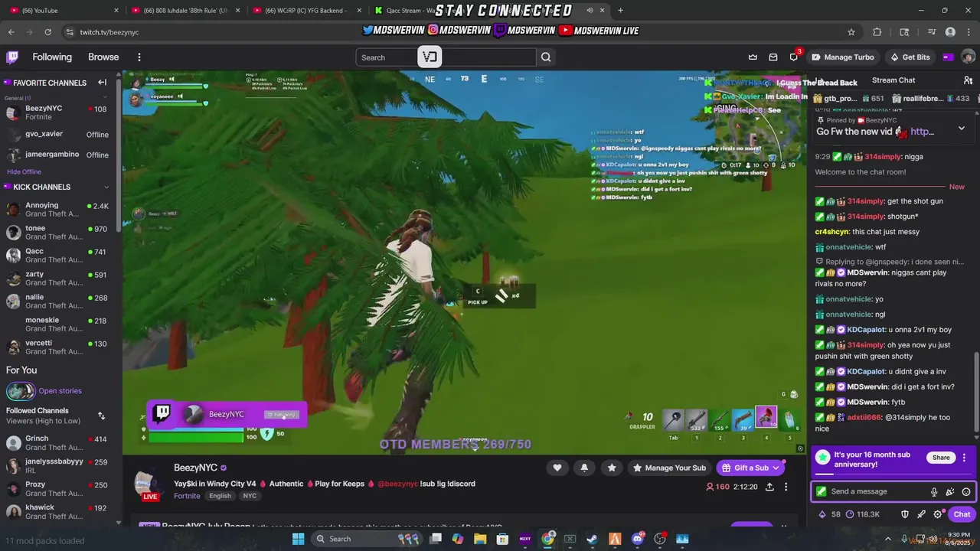Viewport: 980px width, 551px height.
Task: Open the Twitch whispers inbox icon
Action: [773, 57]
